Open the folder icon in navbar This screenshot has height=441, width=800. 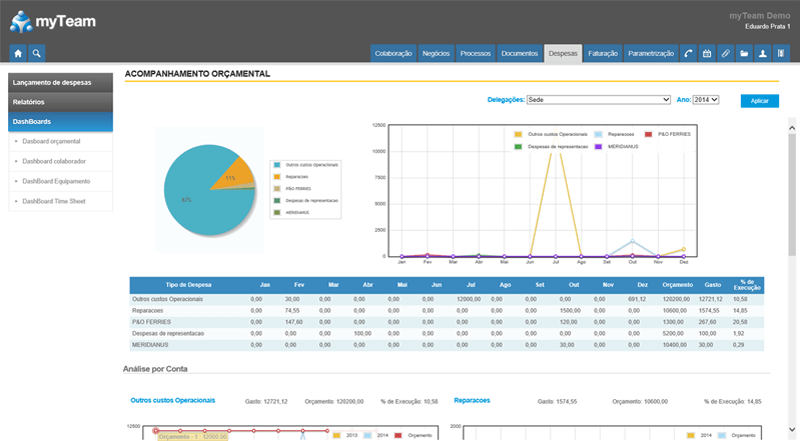pyautogui.click(x=744, y=53)
